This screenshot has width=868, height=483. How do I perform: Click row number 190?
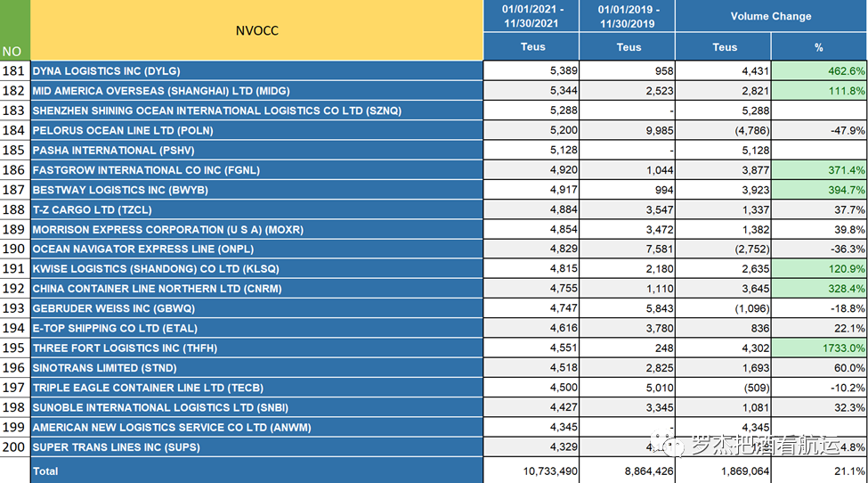click(14, 249)
